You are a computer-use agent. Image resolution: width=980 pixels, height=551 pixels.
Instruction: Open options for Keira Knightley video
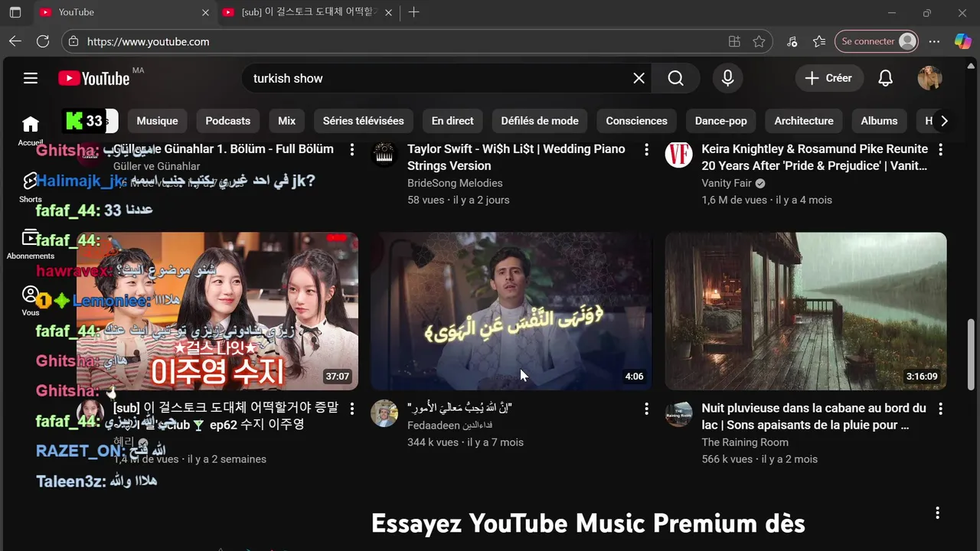click(x=940, y=149)
